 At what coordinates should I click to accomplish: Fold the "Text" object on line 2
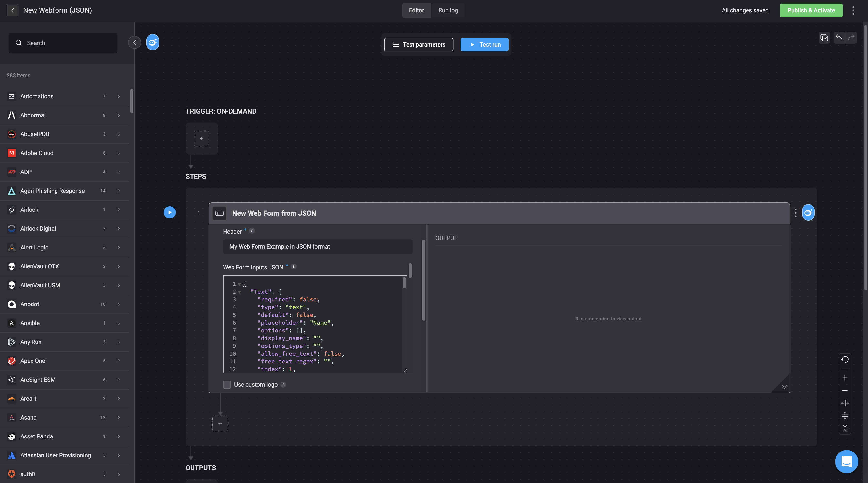[239, 292]
